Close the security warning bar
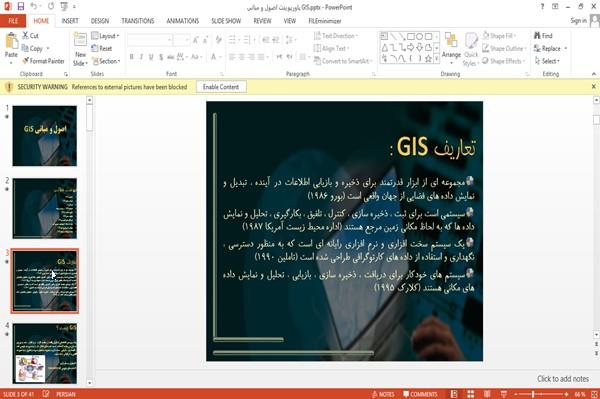This screenshot has width=600, height=399. coord(593,87)
